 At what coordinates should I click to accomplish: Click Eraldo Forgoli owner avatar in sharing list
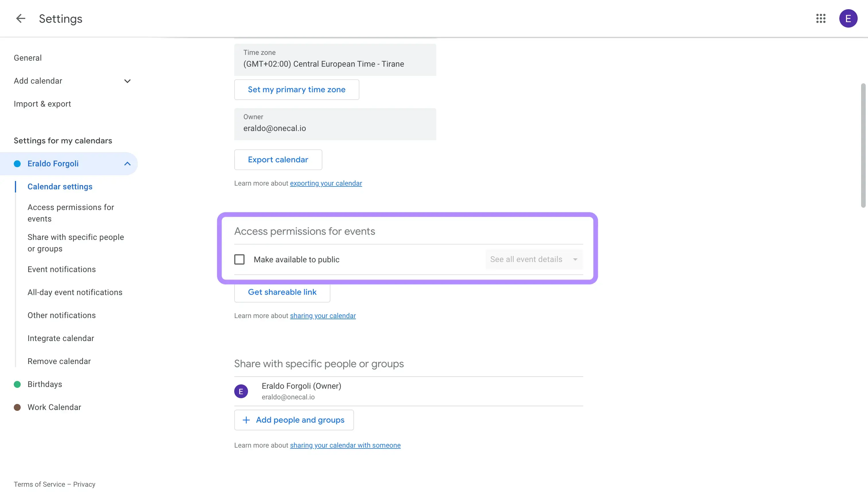[x=241, y=391]
